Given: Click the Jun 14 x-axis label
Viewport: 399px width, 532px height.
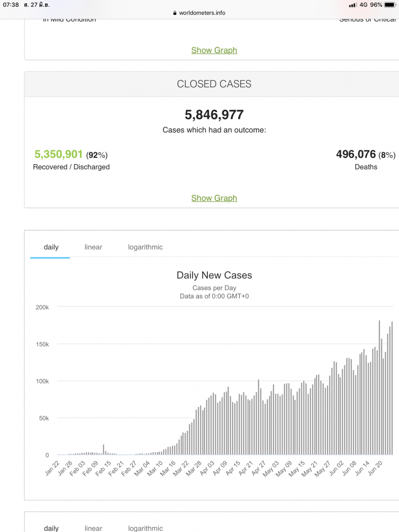Looking at the screenshot, I should (363, 468).
